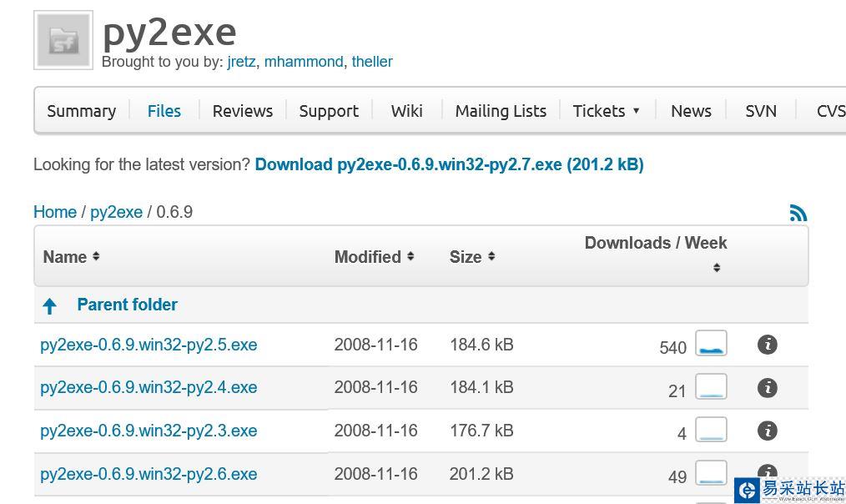Open info icon for py2.5 file

coord(767,345)
